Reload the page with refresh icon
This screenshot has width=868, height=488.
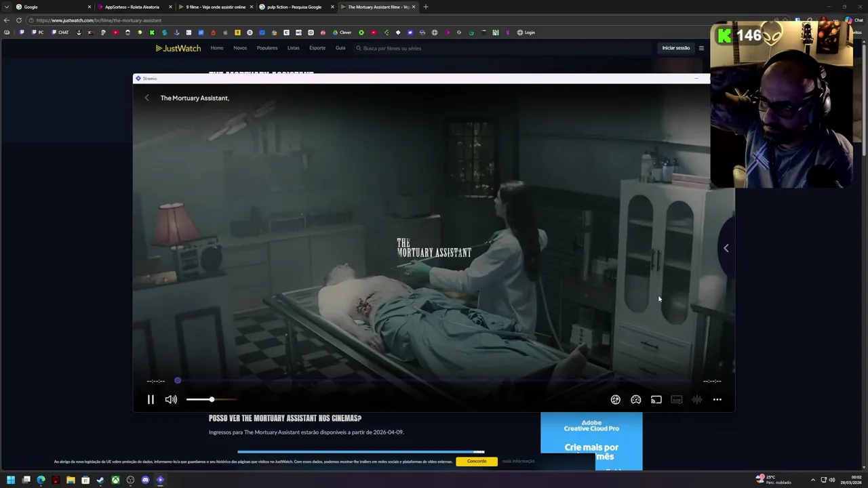[19, 20]
